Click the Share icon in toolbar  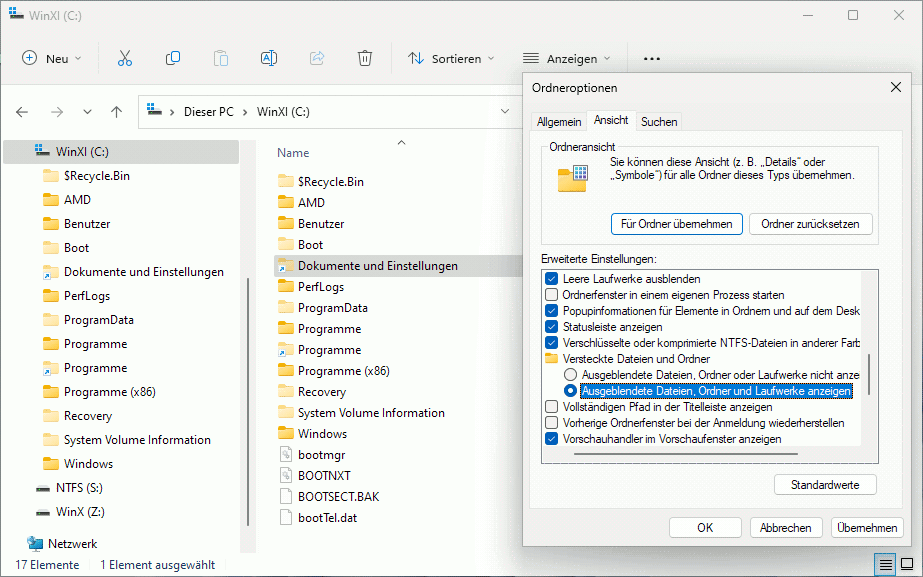[x=317, y=58]
